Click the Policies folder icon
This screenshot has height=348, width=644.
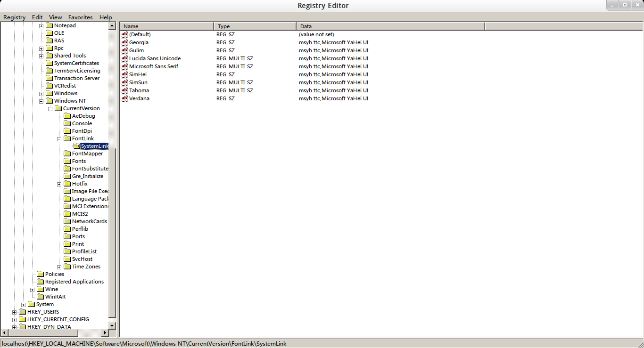40,274
